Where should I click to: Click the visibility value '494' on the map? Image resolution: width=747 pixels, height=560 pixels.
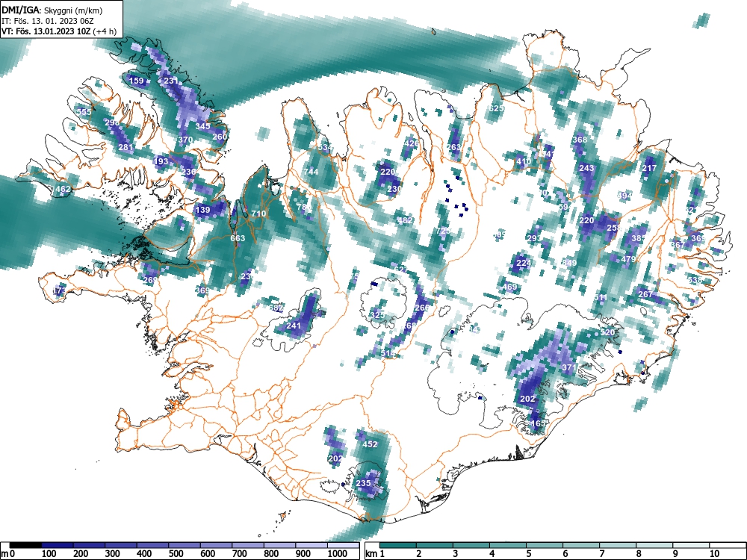tap(624, 196)
